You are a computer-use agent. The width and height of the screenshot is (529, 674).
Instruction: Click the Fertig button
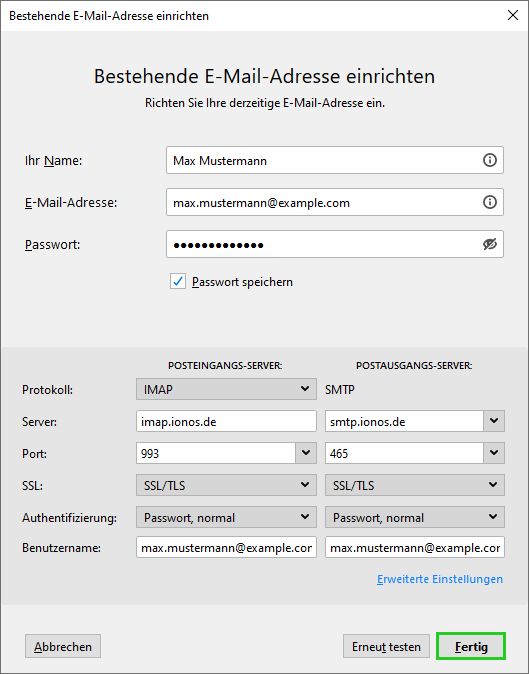[x=471, y=646]
